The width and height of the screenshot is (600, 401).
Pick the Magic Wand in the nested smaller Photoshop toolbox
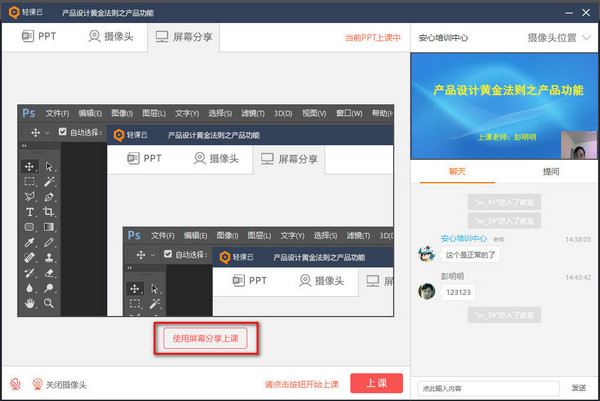155,304
